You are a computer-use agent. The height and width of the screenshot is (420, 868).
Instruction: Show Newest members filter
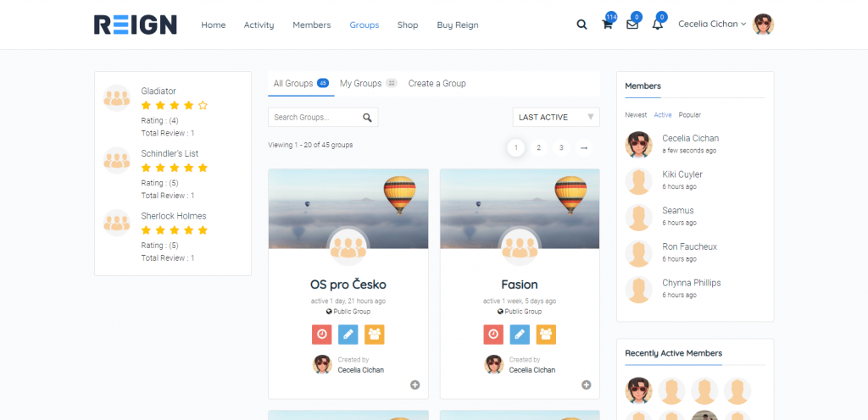pos(636,115)
